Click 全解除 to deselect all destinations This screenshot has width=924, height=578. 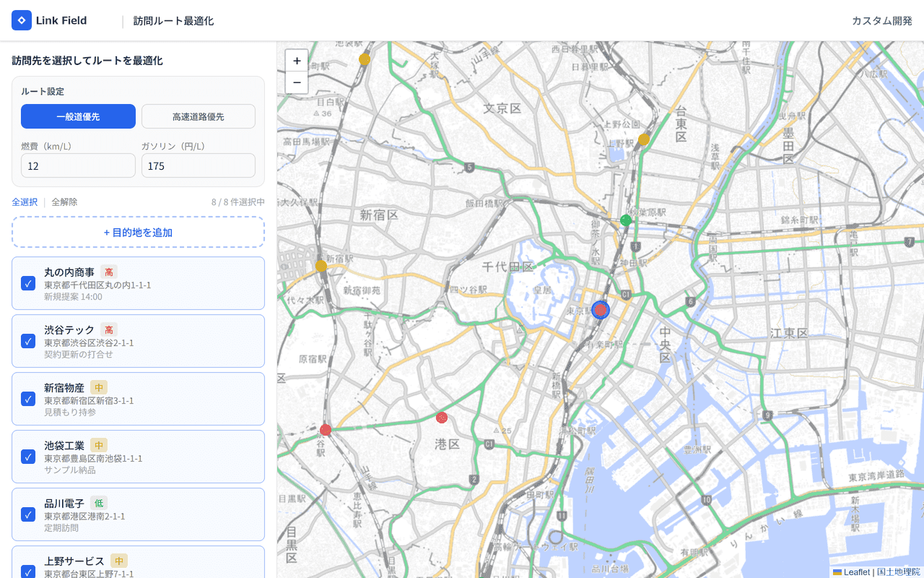pyautogui.click(x=64, y=202)
